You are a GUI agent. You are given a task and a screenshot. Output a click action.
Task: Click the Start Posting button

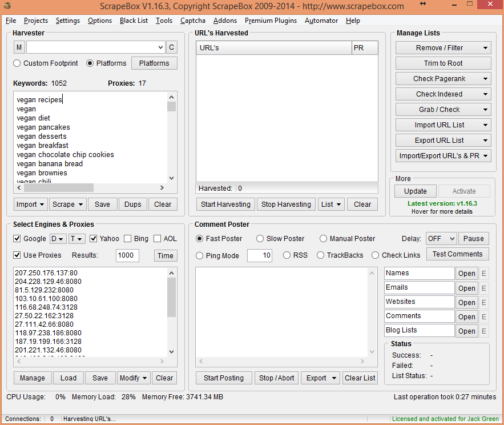(x=224, y=378)
